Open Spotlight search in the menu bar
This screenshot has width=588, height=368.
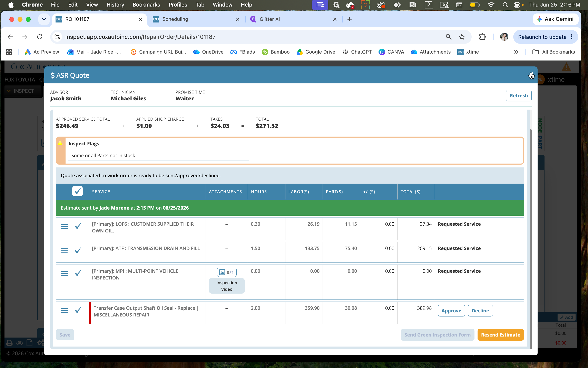(x=505, y=5)
